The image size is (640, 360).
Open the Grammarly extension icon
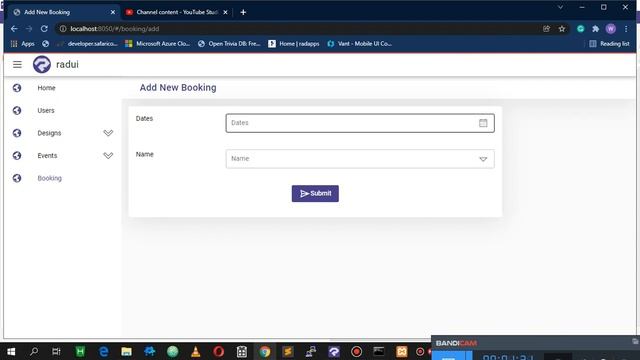tap(580, 29)
